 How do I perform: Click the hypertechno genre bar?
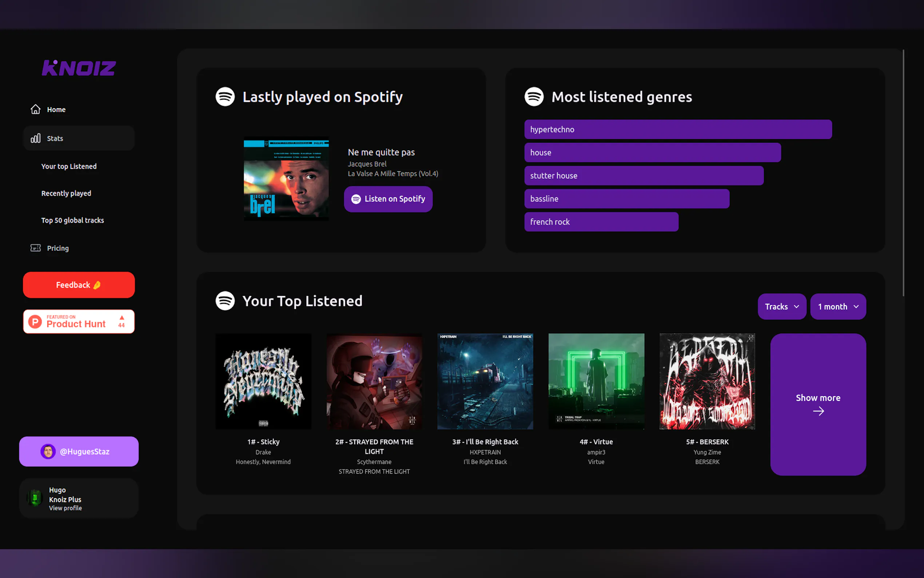coord(678,129)
